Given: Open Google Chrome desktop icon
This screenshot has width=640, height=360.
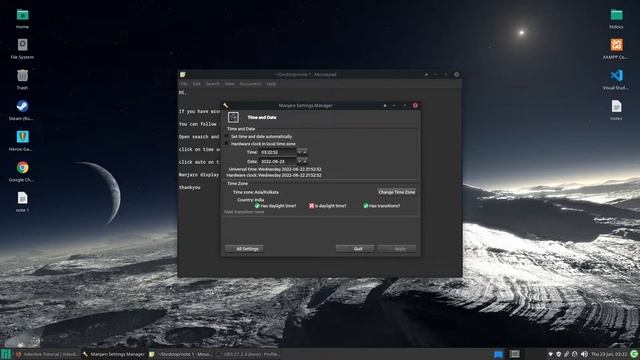Looking at the screenshot, I should point(22,168).
